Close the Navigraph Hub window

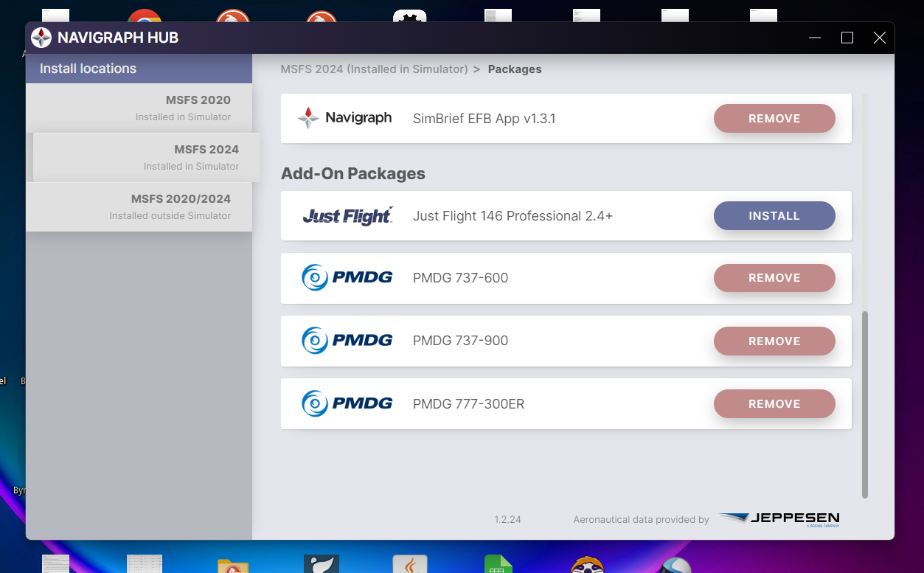point(880,38)
